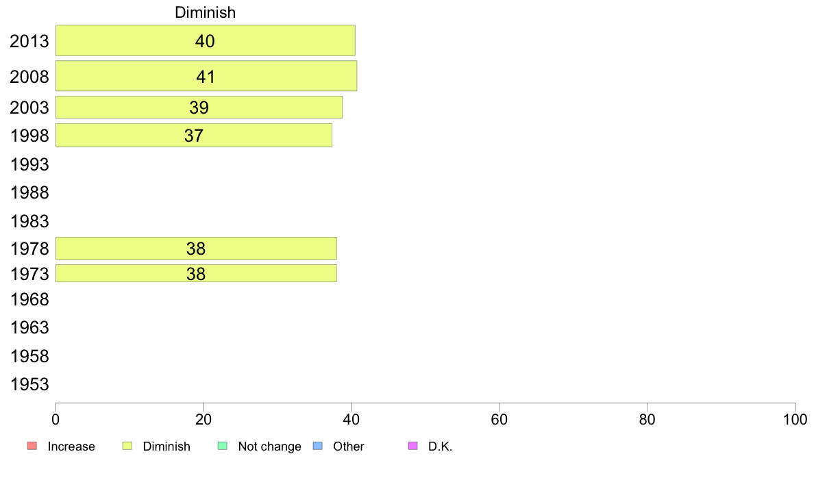The height and width of the screenshot is (504, 814).
Task: Click the 60 tick on the x-axis
Action: 500,418
